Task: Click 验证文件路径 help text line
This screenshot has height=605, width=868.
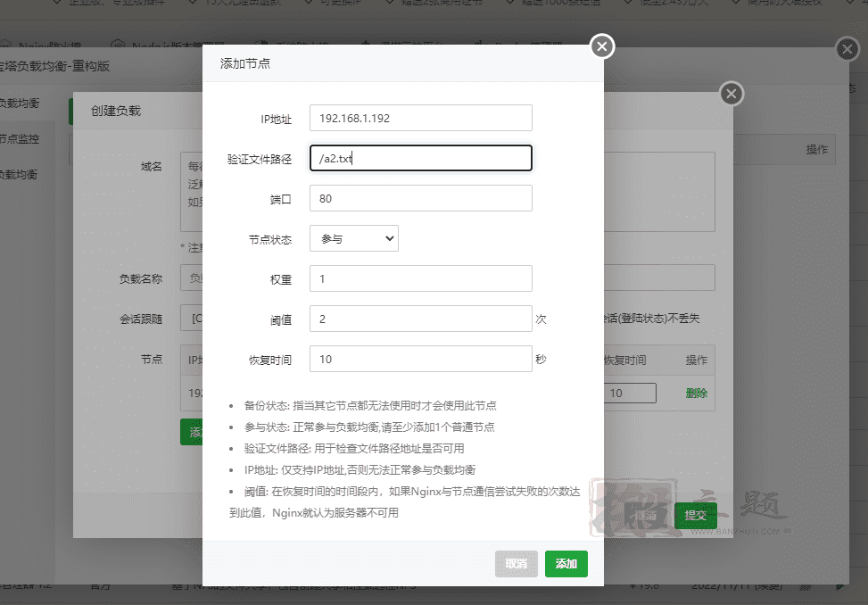Action: click(x=354, y=448)
